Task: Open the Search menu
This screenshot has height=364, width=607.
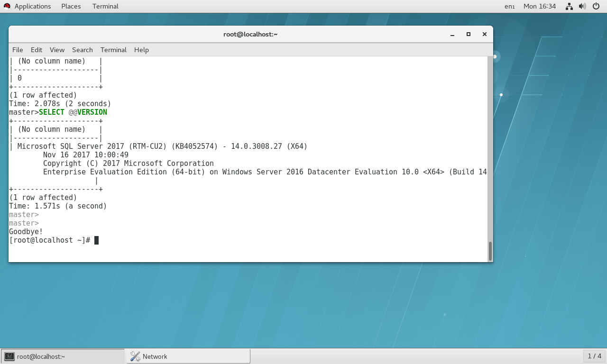Action: point(82,50)
